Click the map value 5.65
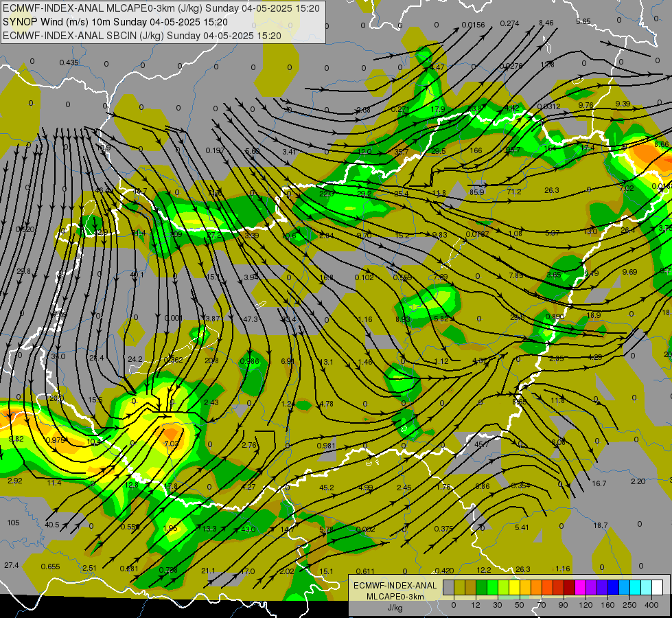The width and height of the screenshot is (672, 618). click(583, 21)
